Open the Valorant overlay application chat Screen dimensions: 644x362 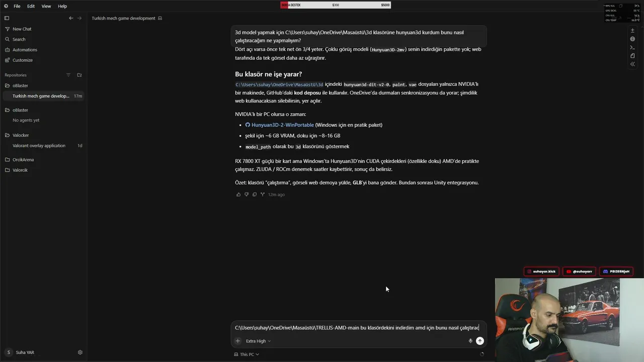pos(43,146)
